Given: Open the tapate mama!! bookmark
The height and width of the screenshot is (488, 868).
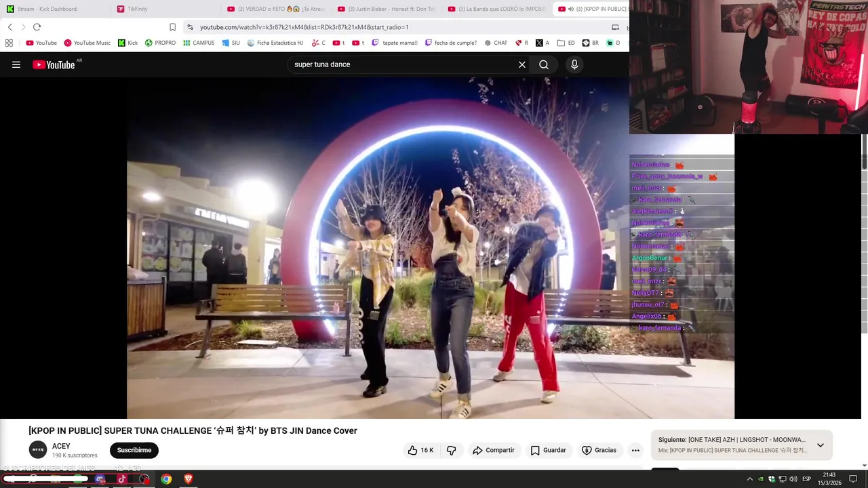Looking at the screenshot, I should [395, 43].
